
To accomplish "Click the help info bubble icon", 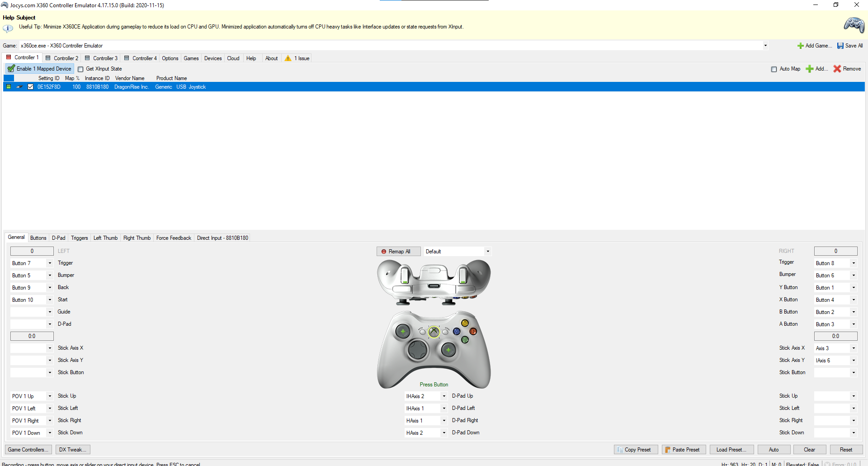I will click(x=8, y=29).
